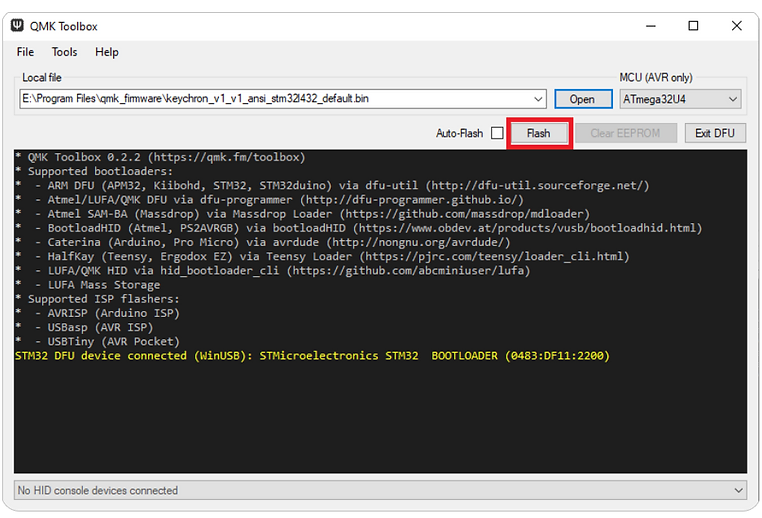Maximize the QMK Toolbox window
762x518 pixels.
(693, 26)
